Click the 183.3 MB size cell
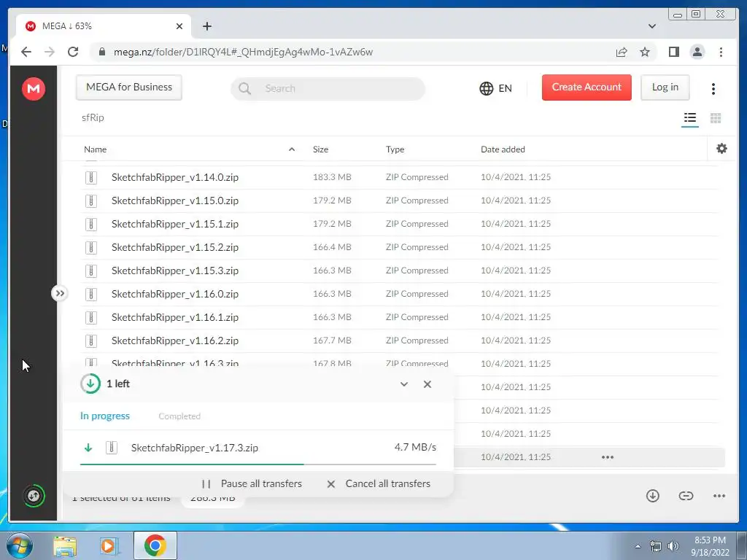 point(332,177)
